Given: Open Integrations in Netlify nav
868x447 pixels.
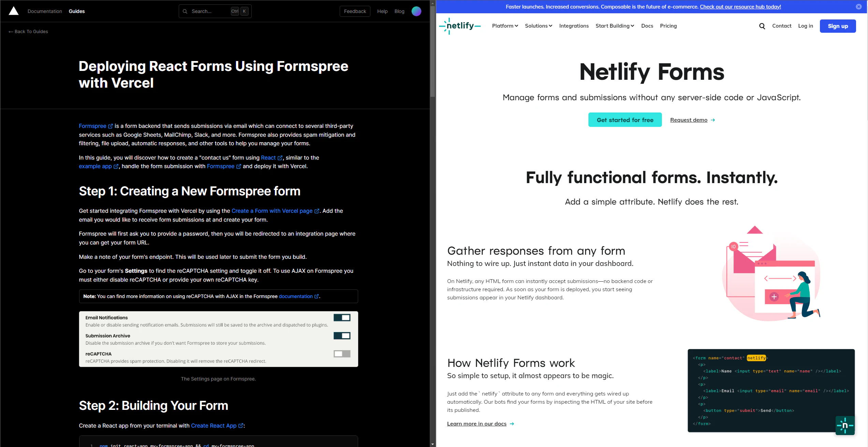Looking at the screenshot, I should tap(574, 26).
